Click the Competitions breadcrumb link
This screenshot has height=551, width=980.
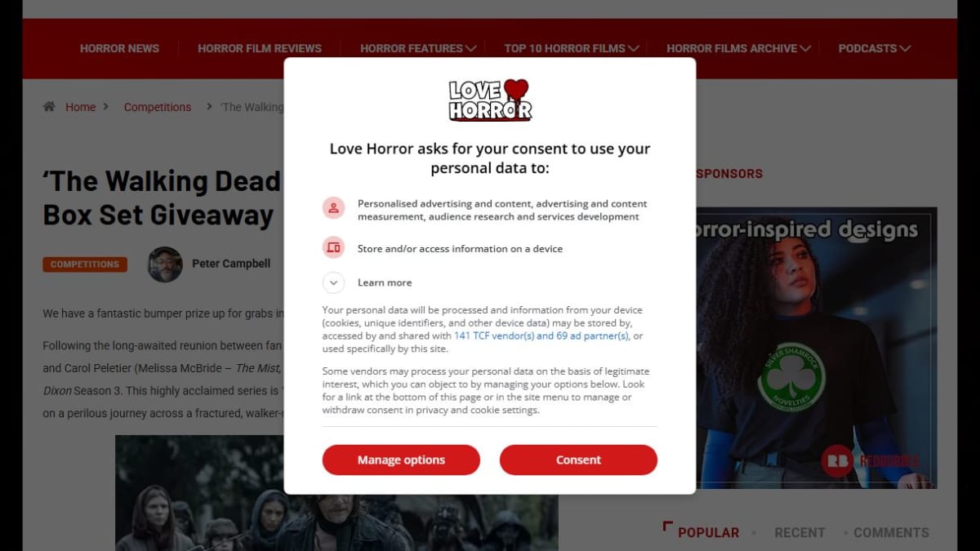[158, 107]
